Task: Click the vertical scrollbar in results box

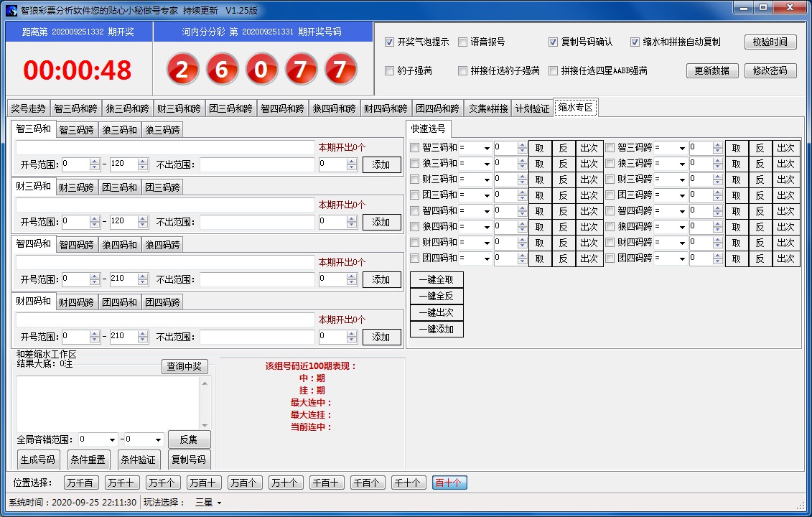Action: pos(206,404)
